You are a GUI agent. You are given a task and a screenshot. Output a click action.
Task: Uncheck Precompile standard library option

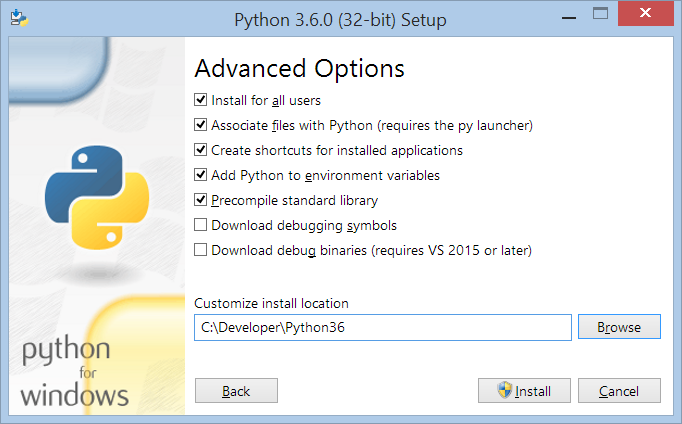(x=201, y=200)
